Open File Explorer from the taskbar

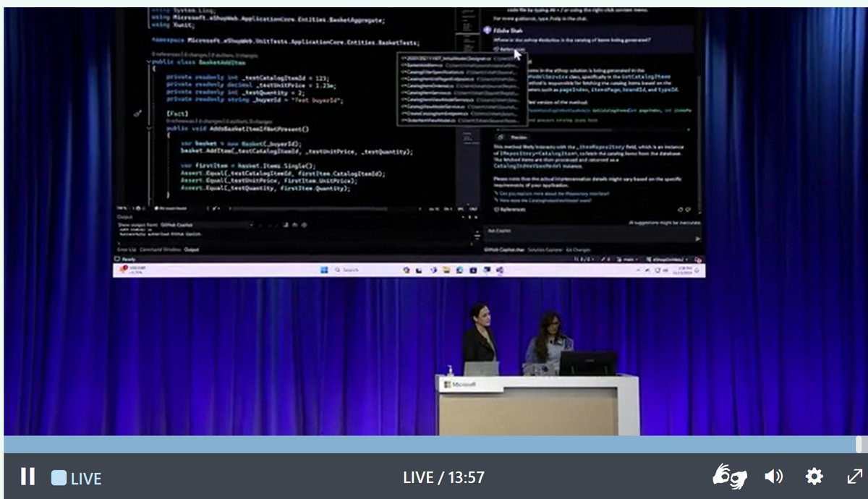(446, 269)
